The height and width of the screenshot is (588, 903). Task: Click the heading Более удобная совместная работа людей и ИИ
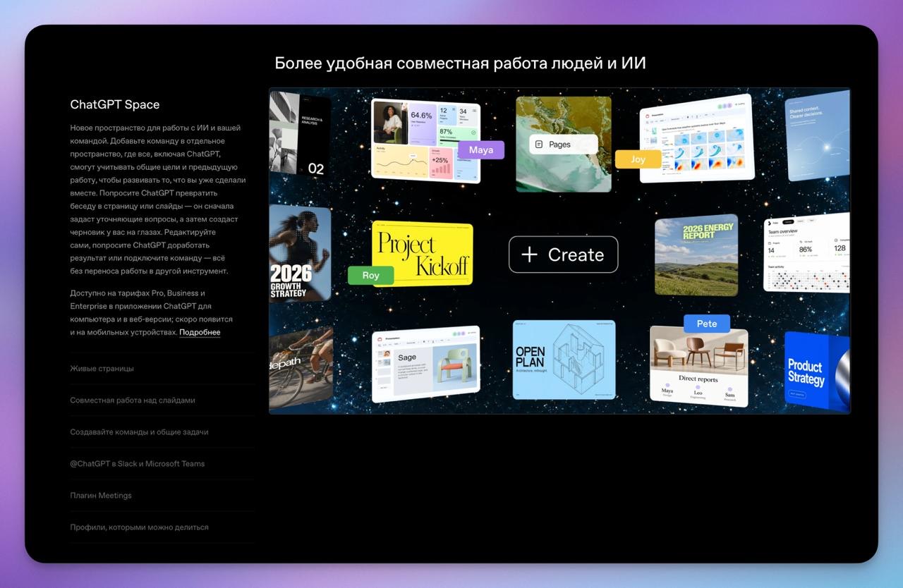click(x=461, y=63)
